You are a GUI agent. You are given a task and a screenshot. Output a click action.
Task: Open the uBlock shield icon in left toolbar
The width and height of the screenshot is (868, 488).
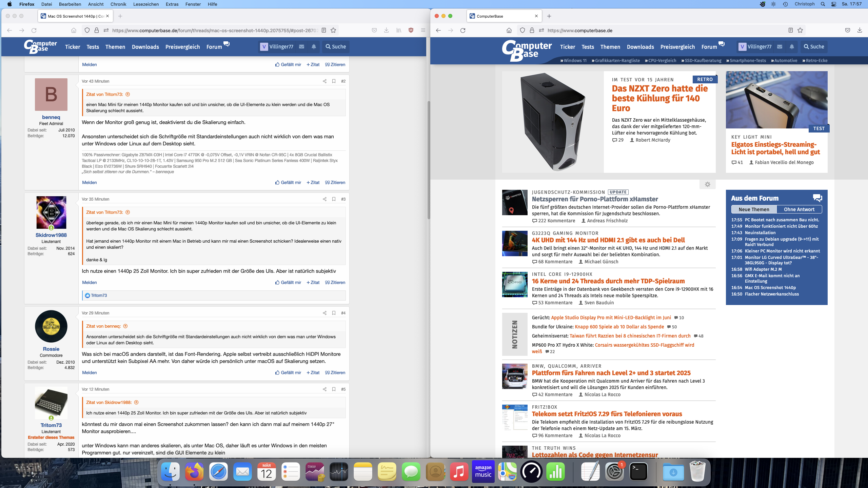tap(411, 30)
